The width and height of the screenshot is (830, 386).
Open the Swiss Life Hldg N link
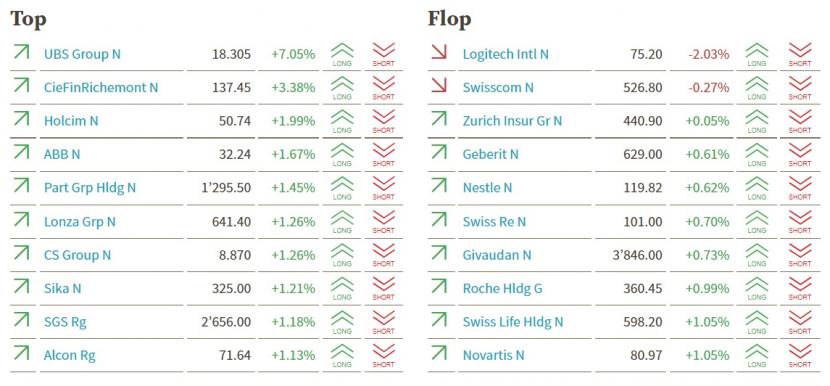[x=513, y=322]
